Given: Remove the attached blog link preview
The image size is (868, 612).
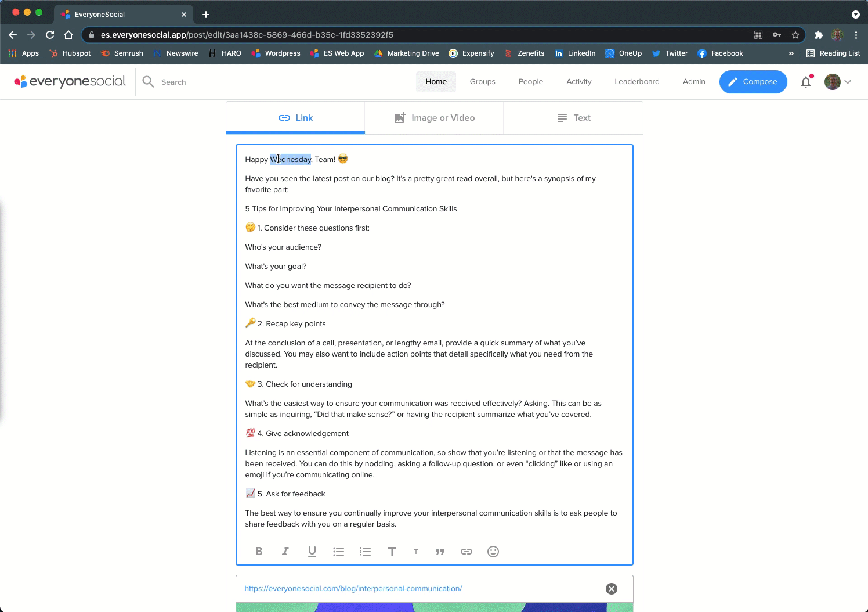Looking at the screenshot, I should click(612, 589).
